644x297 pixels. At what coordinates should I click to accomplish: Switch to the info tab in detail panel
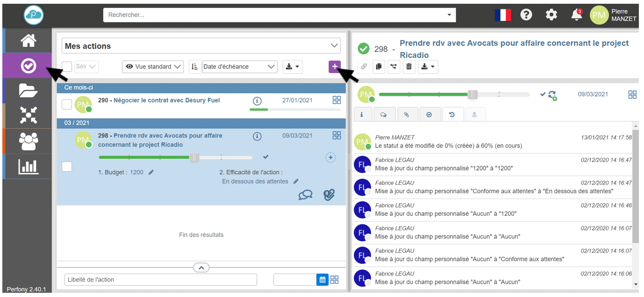click(362, 114)
